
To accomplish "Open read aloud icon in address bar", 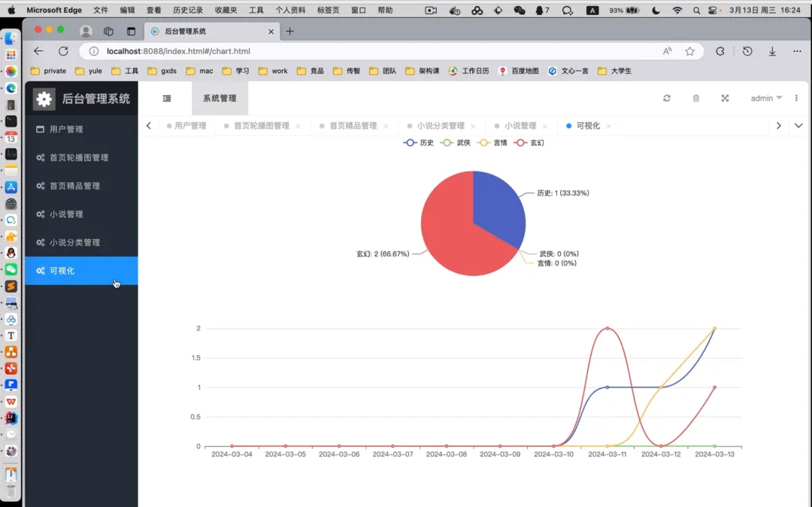I will click(x=667, y=50).
